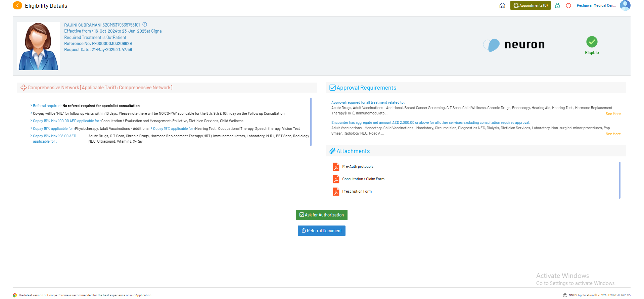This screenshot has height=299, width=644.
Task: Open the user profile avatar
Action: click(x=625, y=5)
